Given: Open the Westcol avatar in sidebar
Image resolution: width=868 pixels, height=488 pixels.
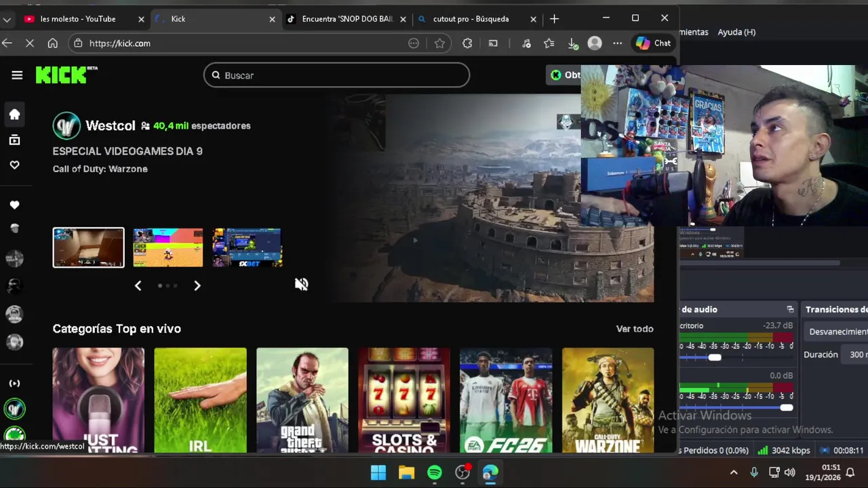Looking at the screenshot, I should point(14,409).
